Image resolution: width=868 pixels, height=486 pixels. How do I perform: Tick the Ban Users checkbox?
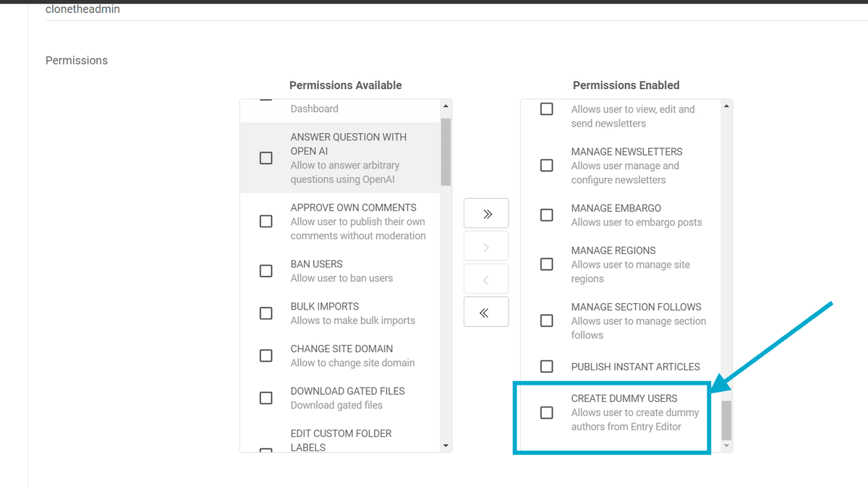pyautogui.click(x=266, y=270)
